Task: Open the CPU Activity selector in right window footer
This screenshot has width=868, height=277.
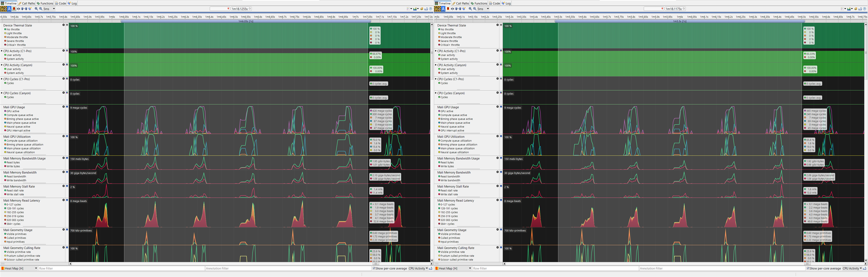Action: [x=852, y=268]
